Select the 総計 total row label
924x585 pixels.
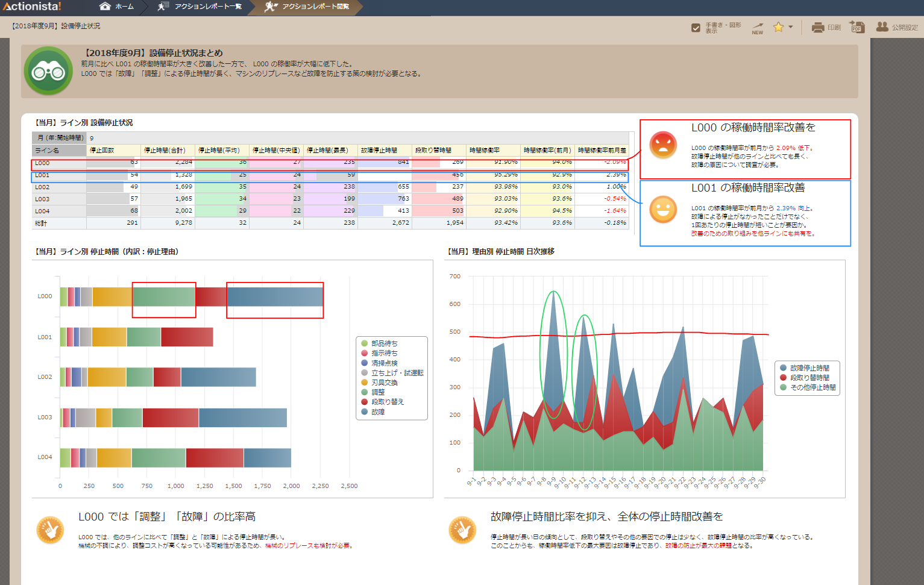[x=59, y=223]
